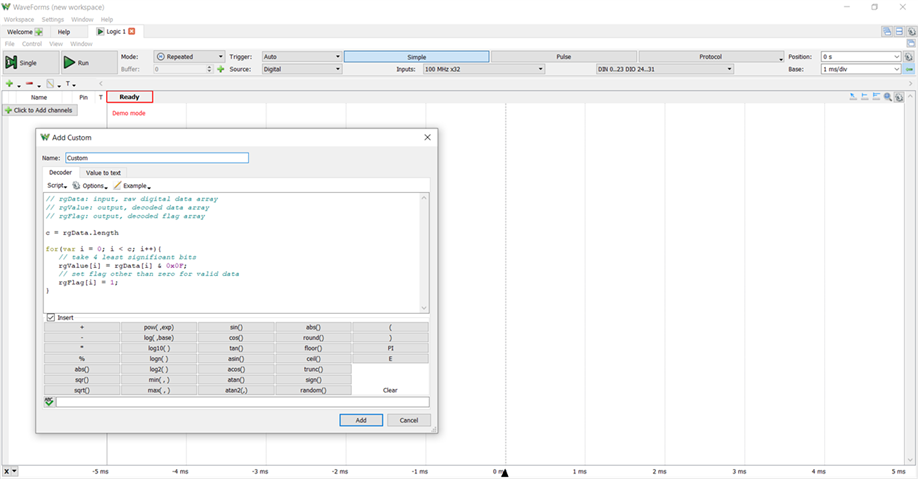Viewport: 918px width, 479px height.
Task: Click the Buffer value stepper
Action: coord(210,69)
